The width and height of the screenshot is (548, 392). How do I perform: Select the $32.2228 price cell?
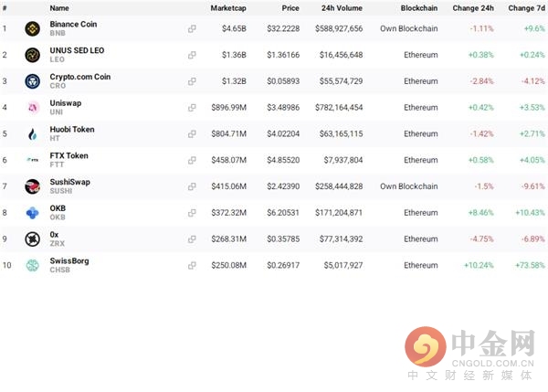pos(283,28)
